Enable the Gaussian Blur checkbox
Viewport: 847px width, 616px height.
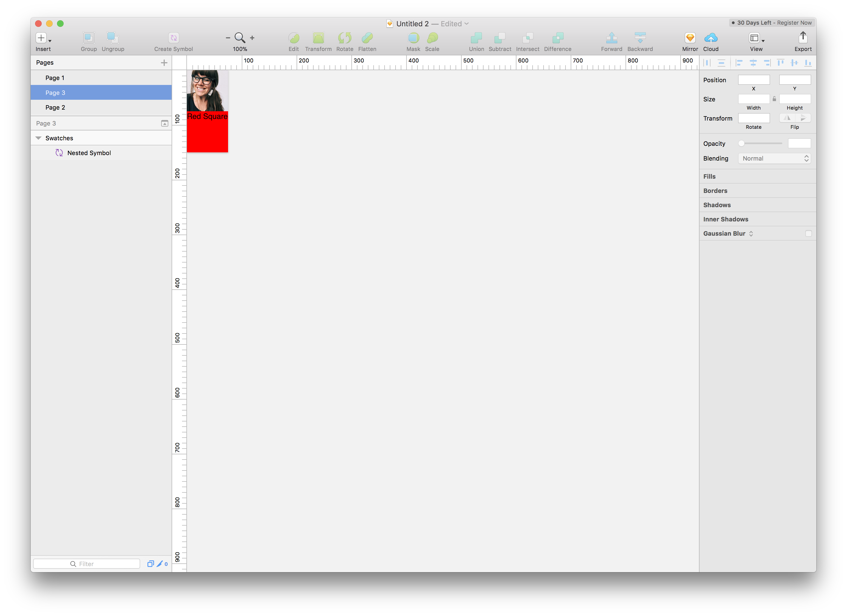[808, 234]
